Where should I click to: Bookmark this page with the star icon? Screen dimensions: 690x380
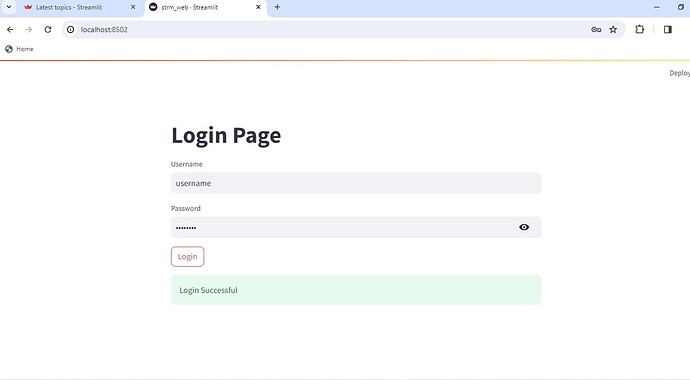tap(613, 29)
